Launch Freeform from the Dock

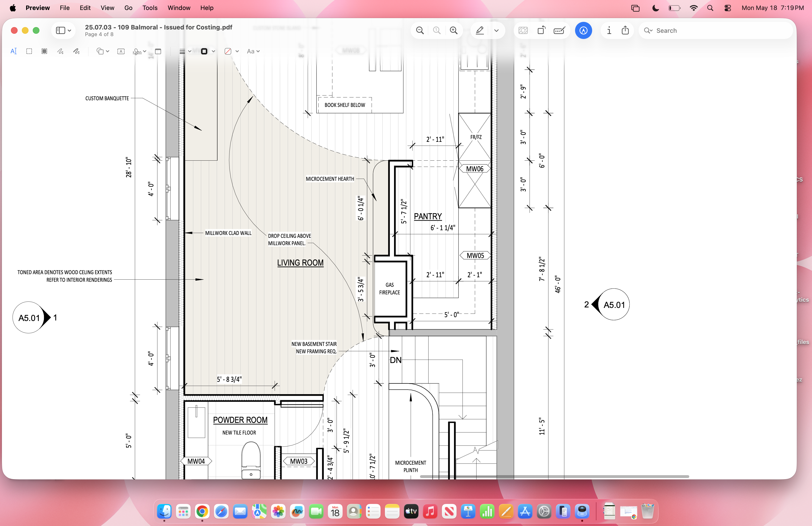point(297,511)
